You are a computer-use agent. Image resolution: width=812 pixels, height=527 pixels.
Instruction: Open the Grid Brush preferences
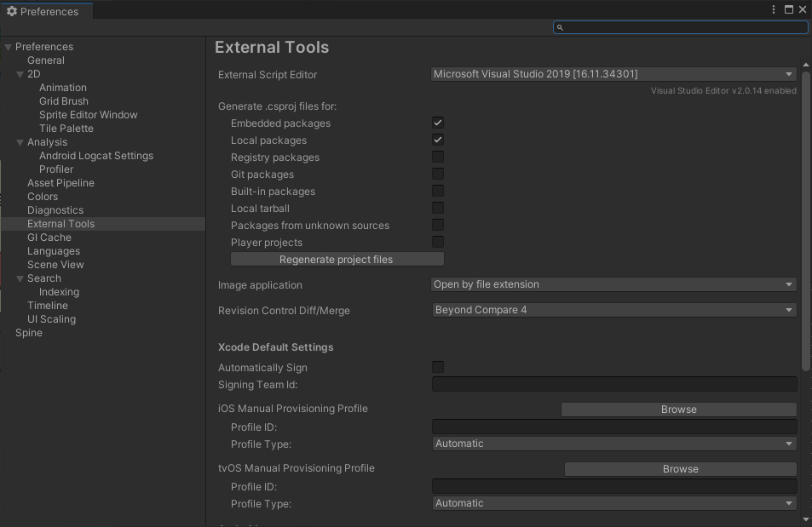pyautogui.click(x=64, y=101)
